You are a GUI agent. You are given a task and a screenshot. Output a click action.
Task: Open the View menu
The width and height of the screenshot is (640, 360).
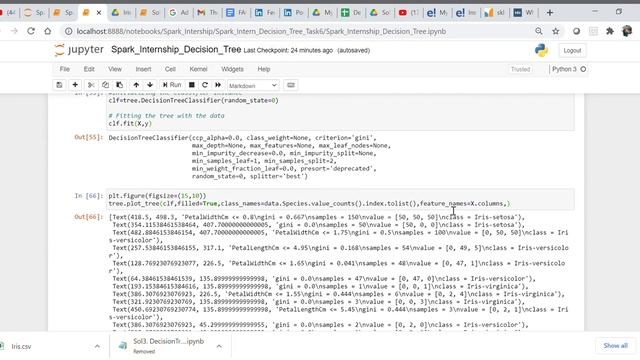point(115,69)
